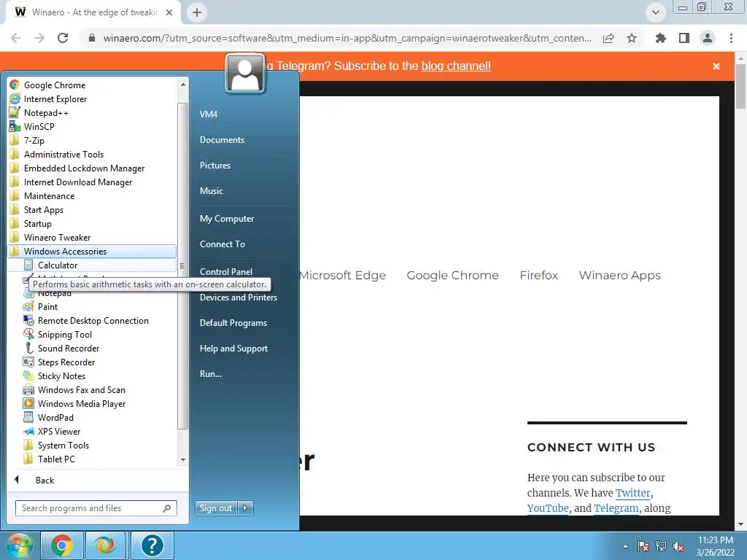Open shutdown options arrow next to Sign out
Viewport: 747px width, 560px height.
click(245, 508)
